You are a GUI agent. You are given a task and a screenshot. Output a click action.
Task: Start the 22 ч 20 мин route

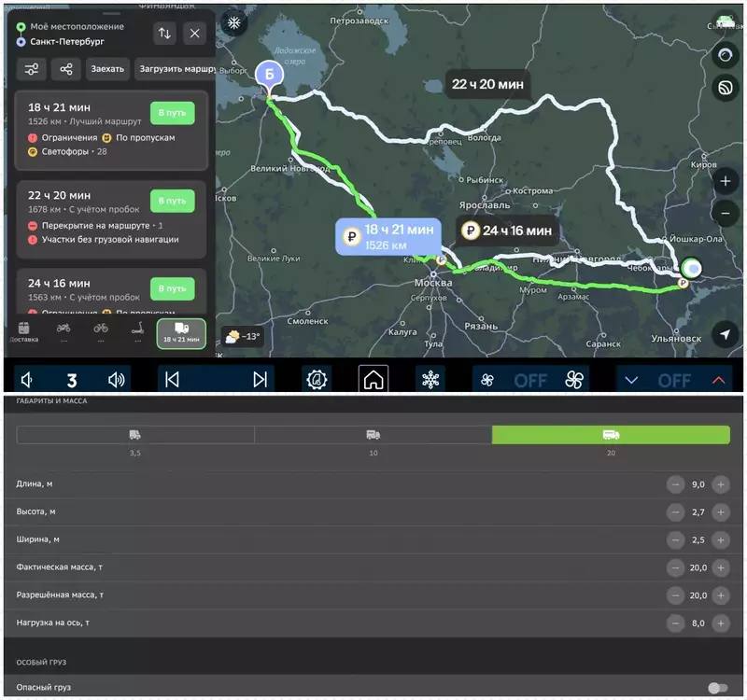pos(173,201)
